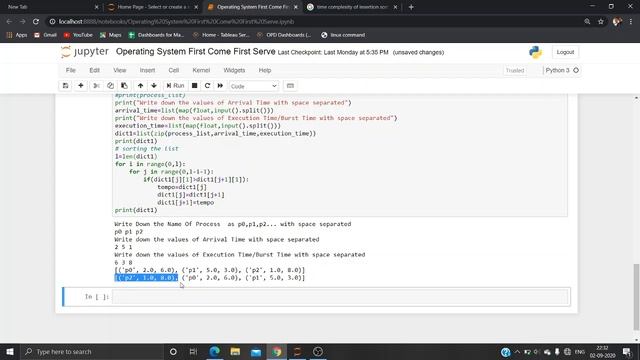Open the notification center icon
This screenshot has width=640, height=360.
click(627, 351)
